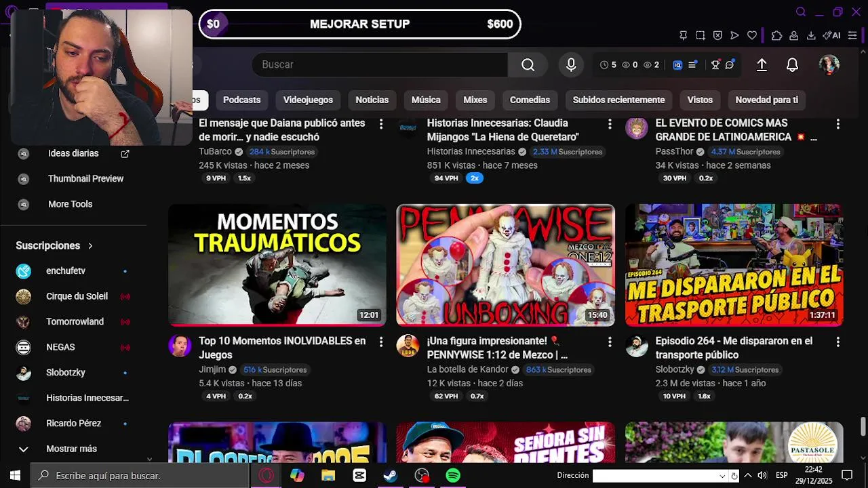Select the Subidos recientemente chip
This screenshot has width=868, height=488.
click(x=618, y=100)
